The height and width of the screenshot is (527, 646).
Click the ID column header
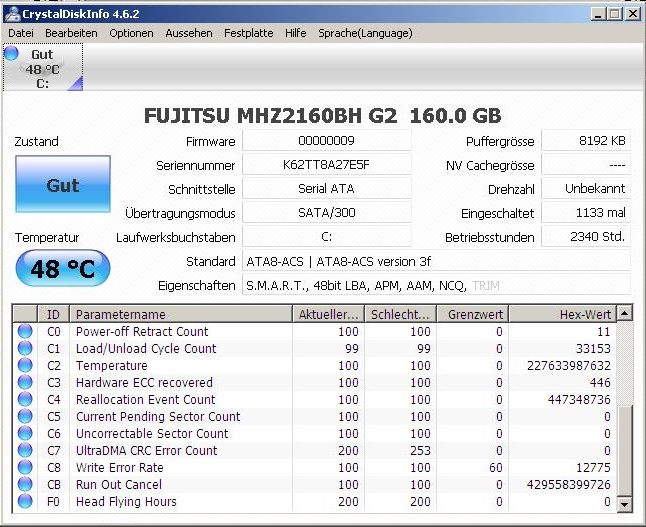[x=54, y=314]
